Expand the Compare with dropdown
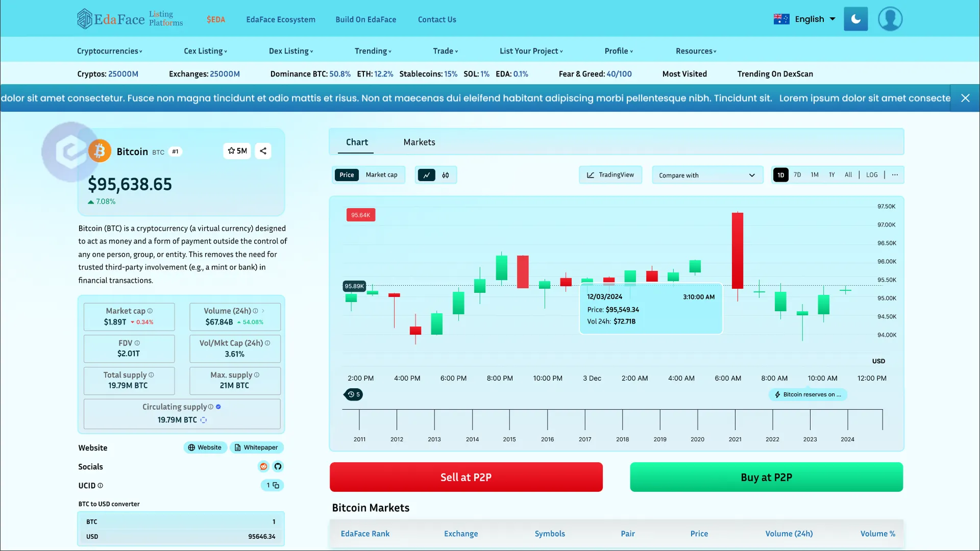 [x=707, y=175]
